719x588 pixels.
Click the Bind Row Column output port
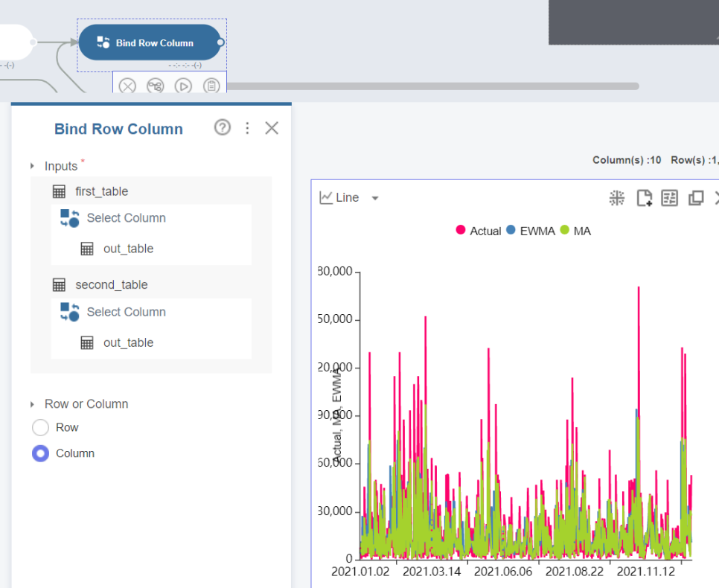(x=220, y=42)
